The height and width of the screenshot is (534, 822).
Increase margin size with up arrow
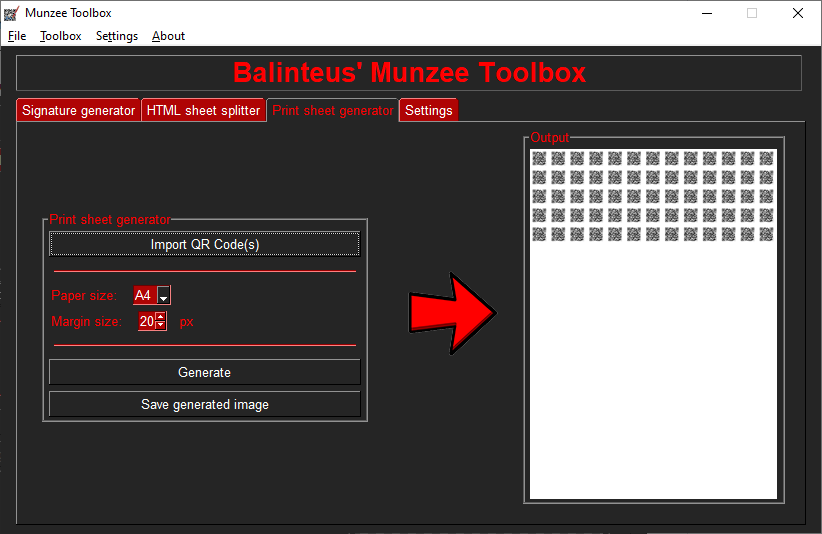coord(161,317)
